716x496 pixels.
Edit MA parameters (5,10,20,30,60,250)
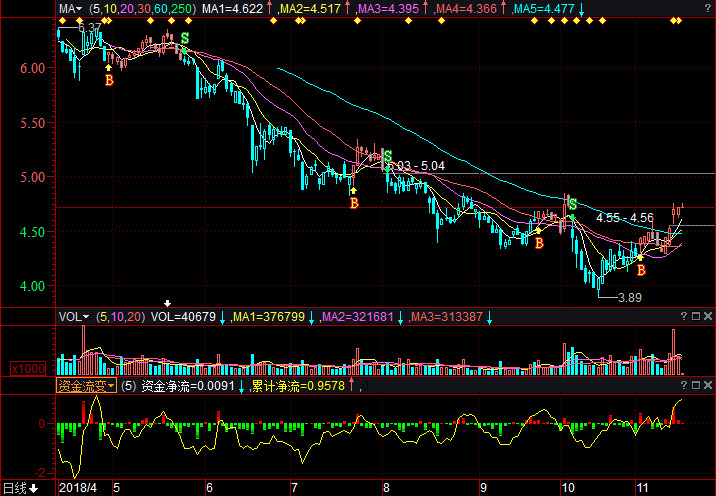(141, 10)
